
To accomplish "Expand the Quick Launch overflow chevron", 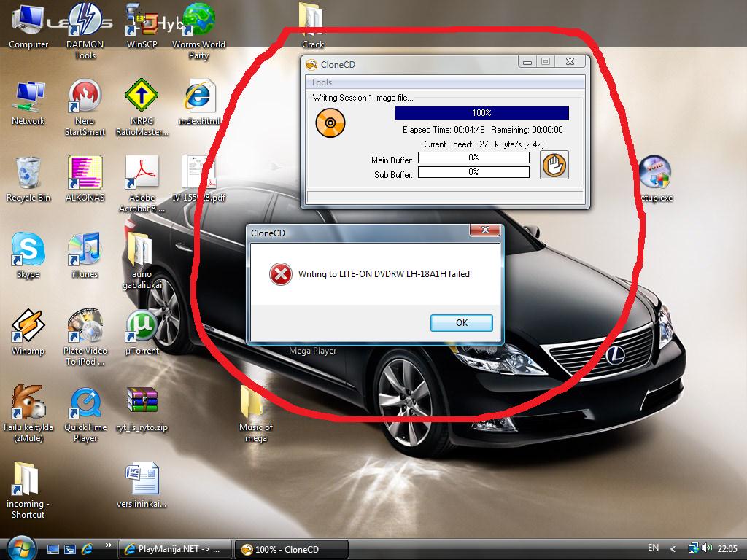I will click(x=108, y=545).
